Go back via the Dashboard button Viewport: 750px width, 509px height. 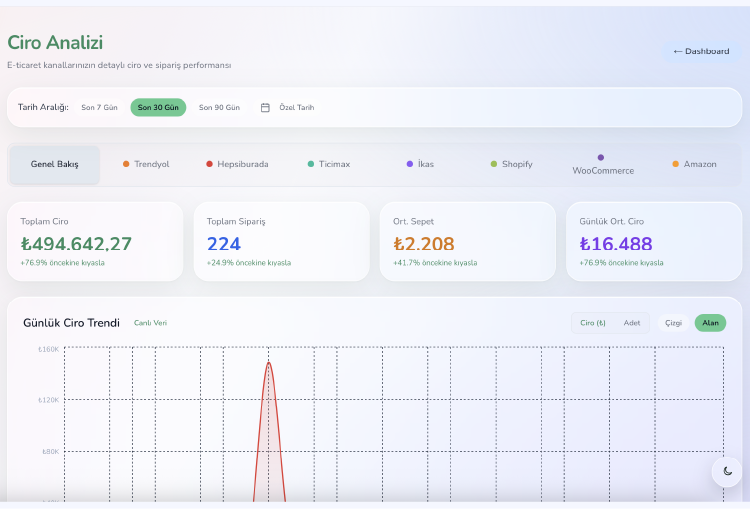(x=701, y=51)
